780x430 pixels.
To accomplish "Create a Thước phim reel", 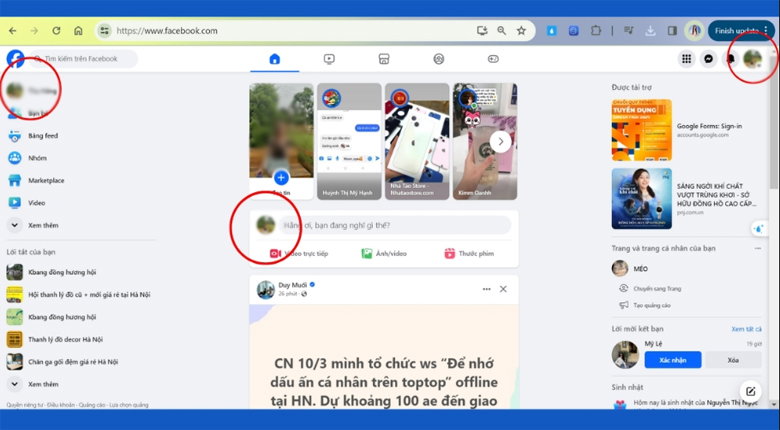I will [x=469, y=254].
